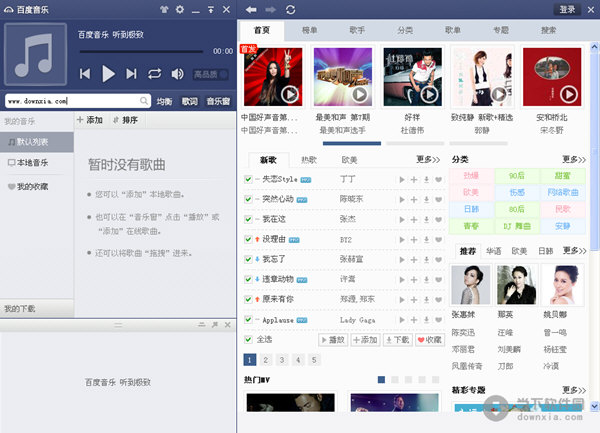Skip to previous track
Viewport: 600px width, 433px height.
tap(85, 73)
